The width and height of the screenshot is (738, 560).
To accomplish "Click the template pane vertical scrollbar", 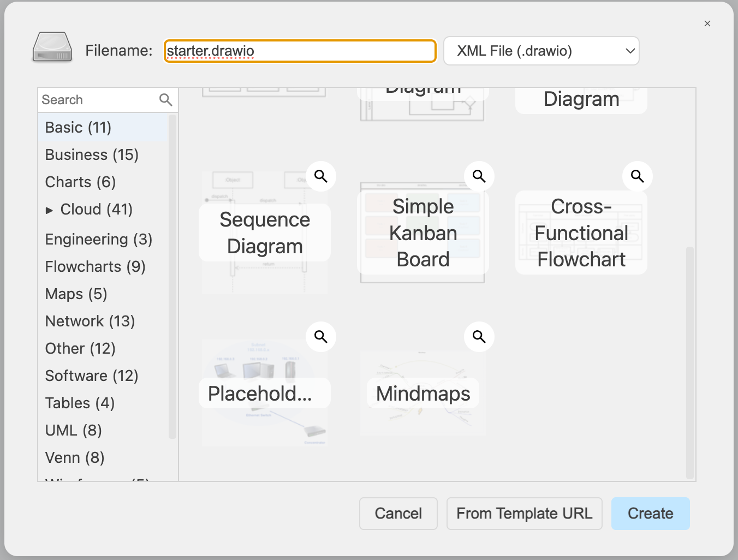I will (x=689, y=360).
